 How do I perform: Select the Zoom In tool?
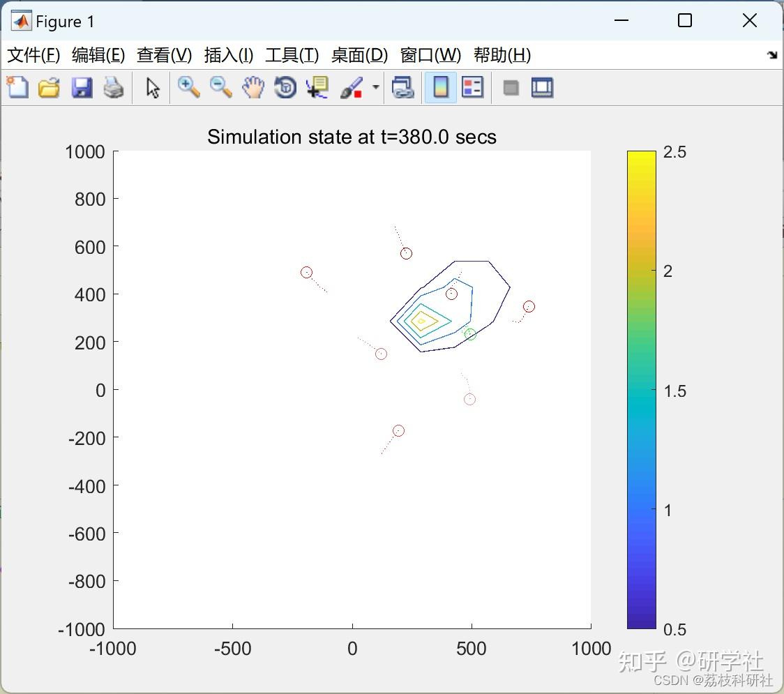click(188, 87)
